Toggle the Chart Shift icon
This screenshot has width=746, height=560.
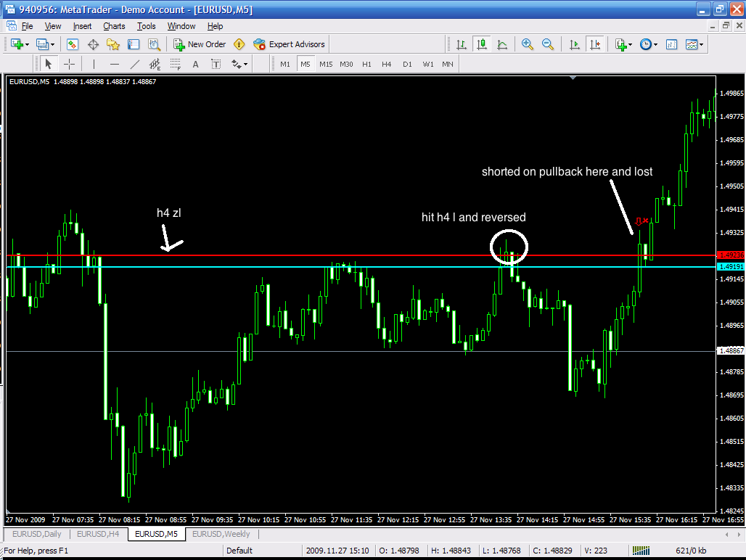(595, 44)
